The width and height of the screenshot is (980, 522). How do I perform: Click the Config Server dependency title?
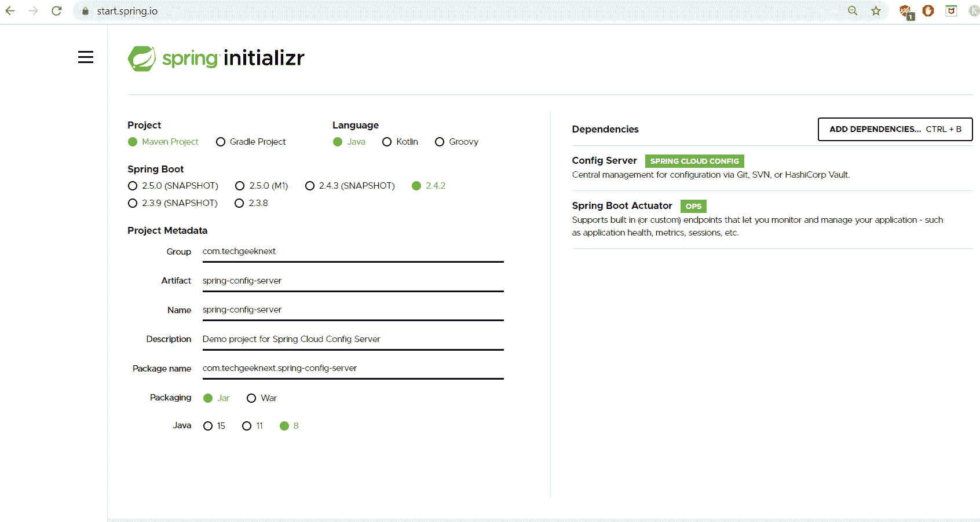(604, 161)
